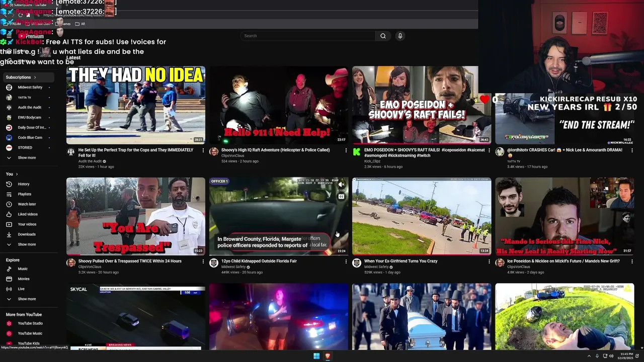
Task: Activate voice search microphone icon
Action: click(x=400, y=36)
